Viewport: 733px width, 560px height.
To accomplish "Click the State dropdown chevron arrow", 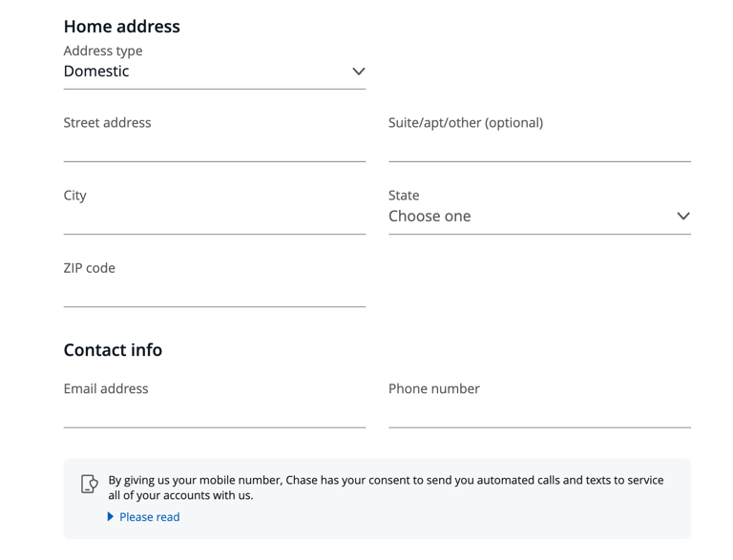I will coord(682,217).
